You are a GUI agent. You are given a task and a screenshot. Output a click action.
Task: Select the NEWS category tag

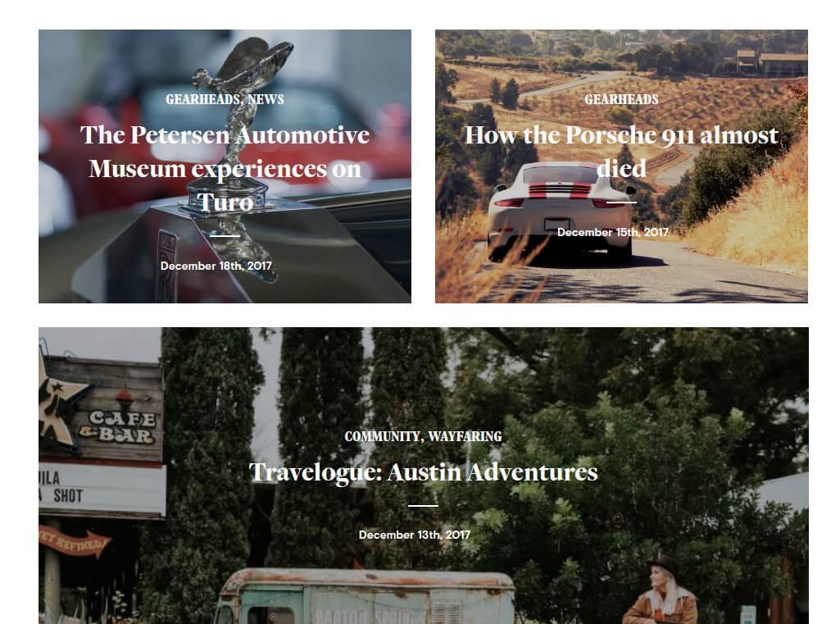[x=266, y=99]
